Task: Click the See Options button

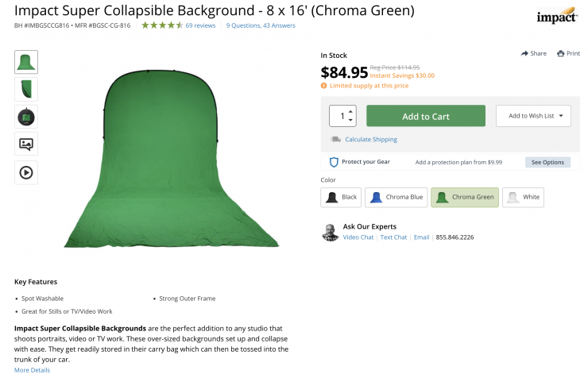Action: [x=547, y=162]
